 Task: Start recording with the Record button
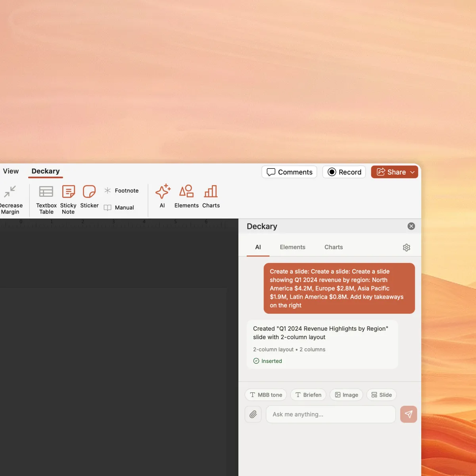click(344, 172)
